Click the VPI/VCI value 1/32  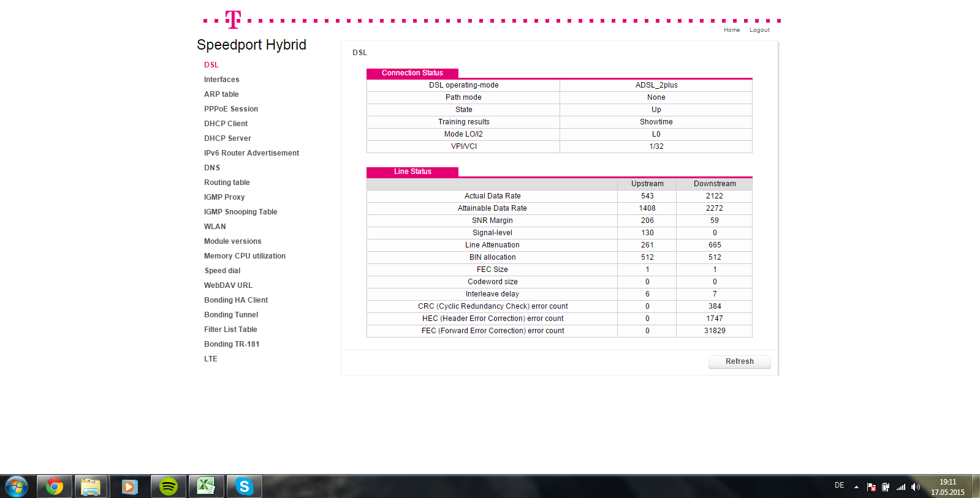point(656,146)
